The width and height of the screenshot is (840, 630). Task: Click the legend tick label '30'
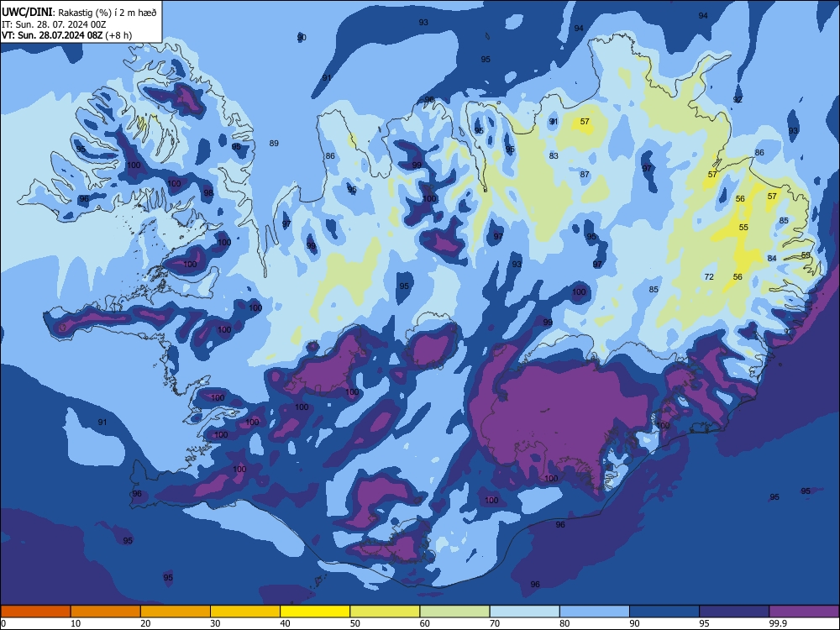pos(215,623)
